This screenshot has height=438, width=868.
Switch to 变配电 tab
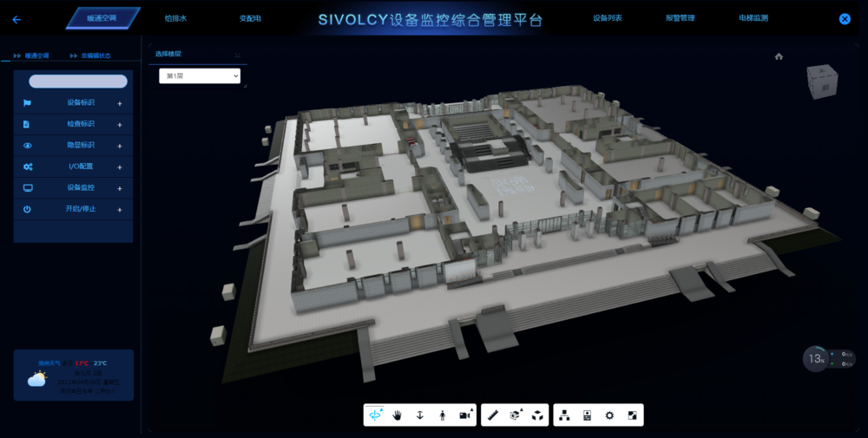tap(250, 18)
